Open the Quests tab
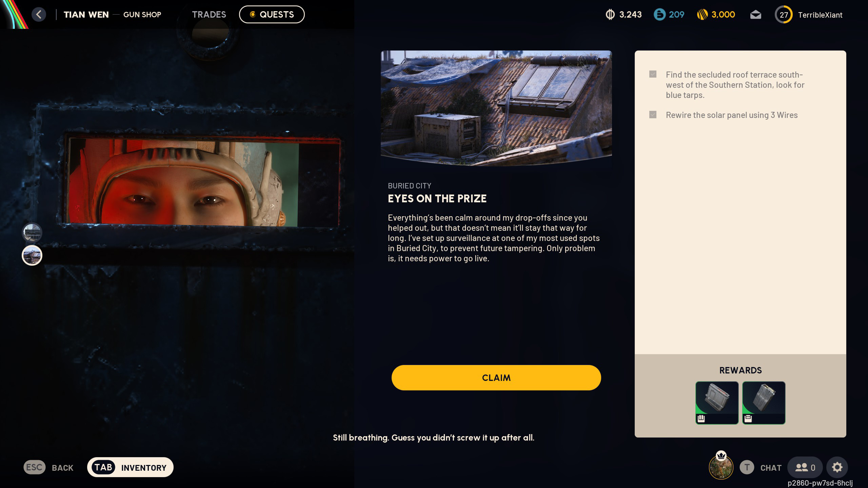 (272, 15)
